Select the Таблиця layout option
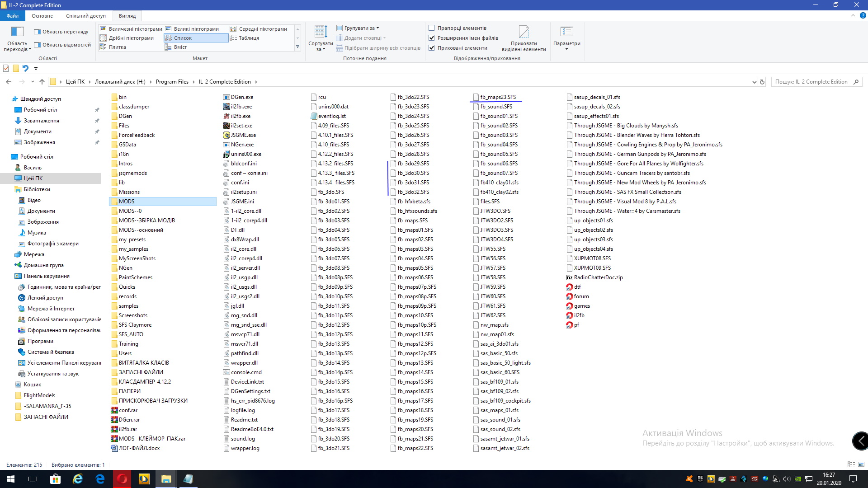 249,38
